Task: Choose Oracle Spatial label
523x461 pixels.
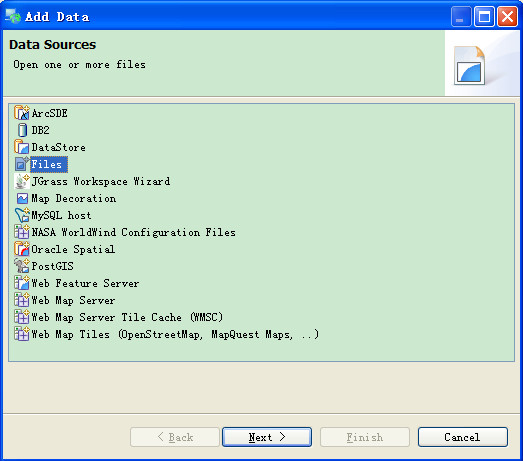Action: [x=73, y=249]
